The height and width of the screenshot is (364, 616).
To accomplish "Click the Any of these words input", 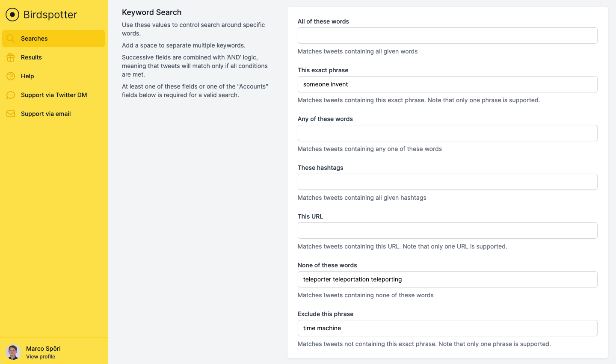I will pos(447,133).
